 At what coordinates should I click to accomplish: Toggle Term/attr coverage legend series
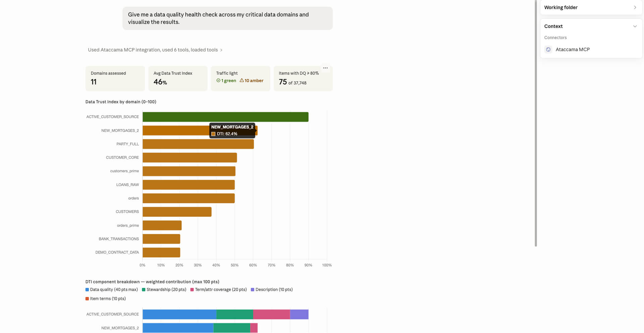point(218,289)
